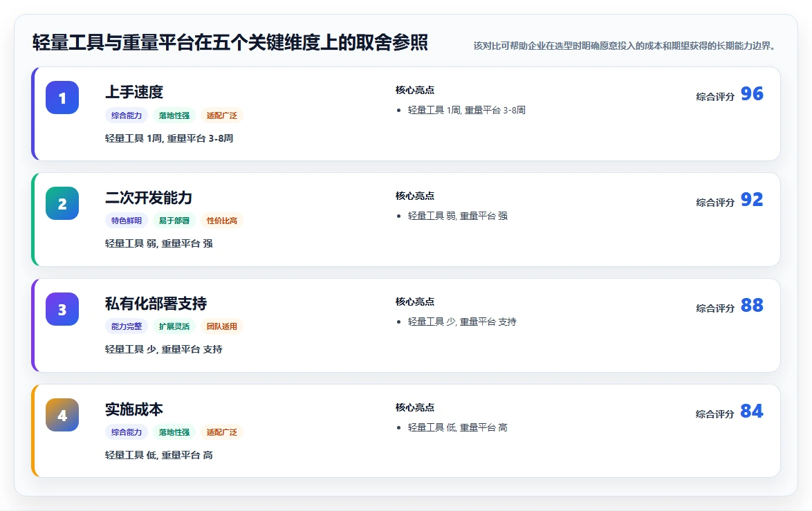The height and width of the screenshot is (511, 812).
Task: Click the blue number 1 badge
Action: tap(62, 97)
